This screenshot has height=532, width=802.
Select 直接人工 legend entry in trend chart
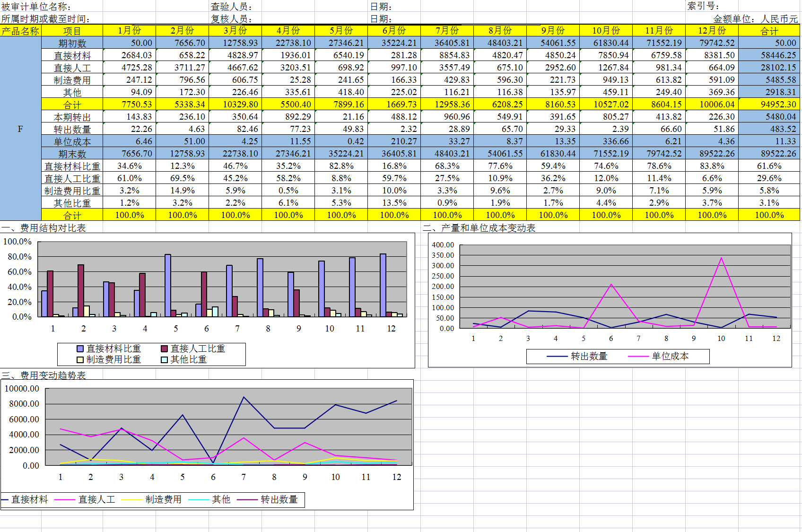pyautogui.click(x=85, y=499)
